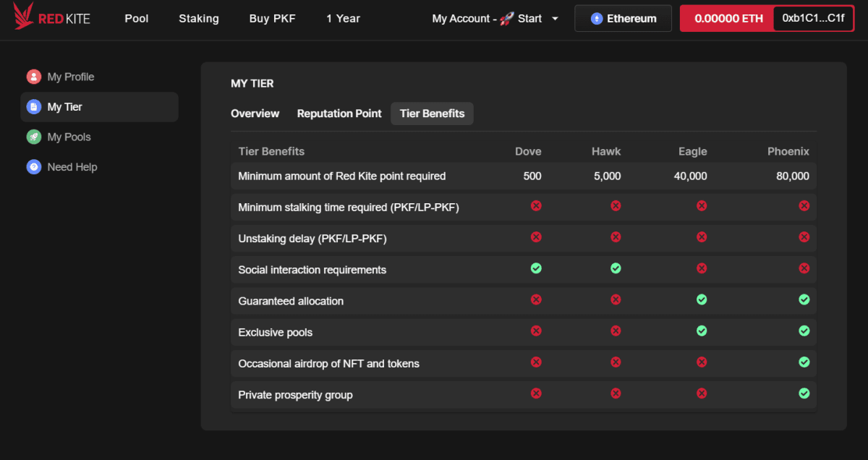This screenshot has width=868, height=460.
Task: Click the Red Kite logo
Action: point(52,17)
